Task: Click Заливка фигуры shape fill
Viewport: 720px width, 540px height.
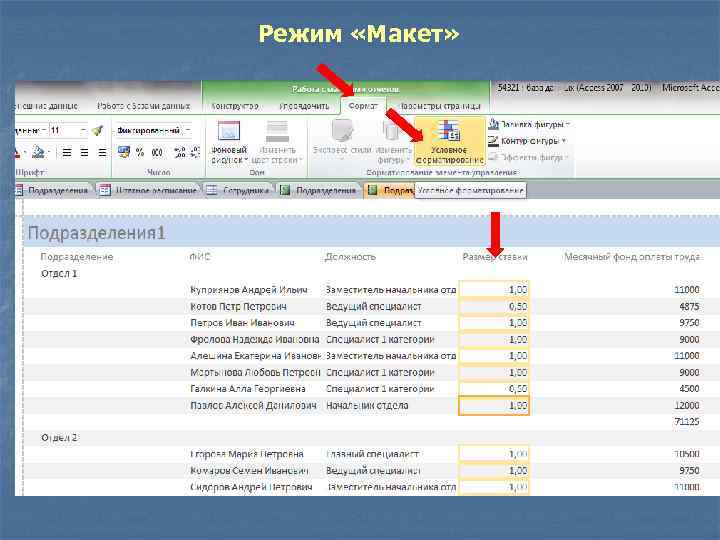Action: [x=529, y=124]
